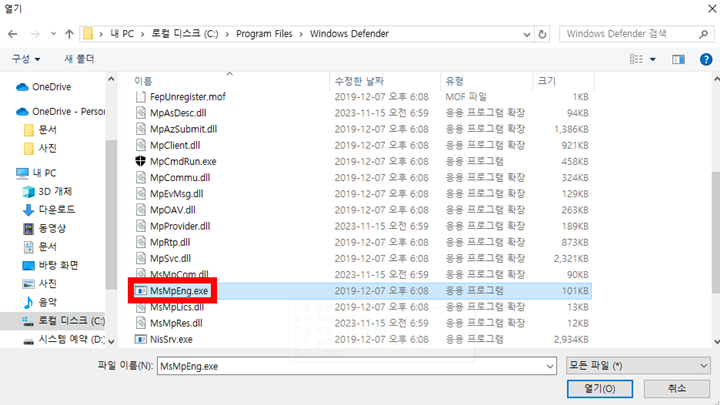Screen dimensions: 720x405
Task: Click the 취소 button
Action: tap(677, 388)
